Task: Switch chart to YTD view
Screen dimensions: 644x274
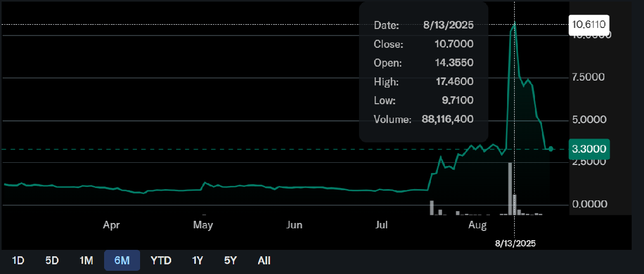Action: 161,261
